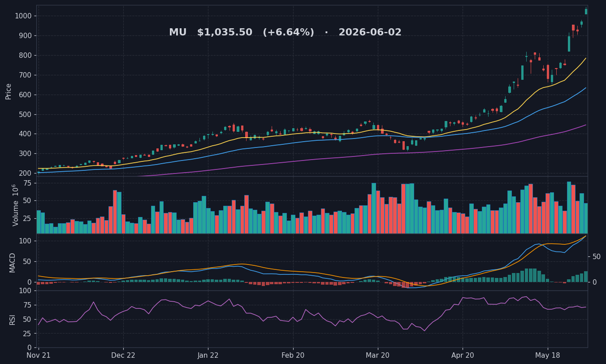Click the Nov 21 date label
Image resolution: width=606 pixels, height=364 pixels.
click(39, 356)
